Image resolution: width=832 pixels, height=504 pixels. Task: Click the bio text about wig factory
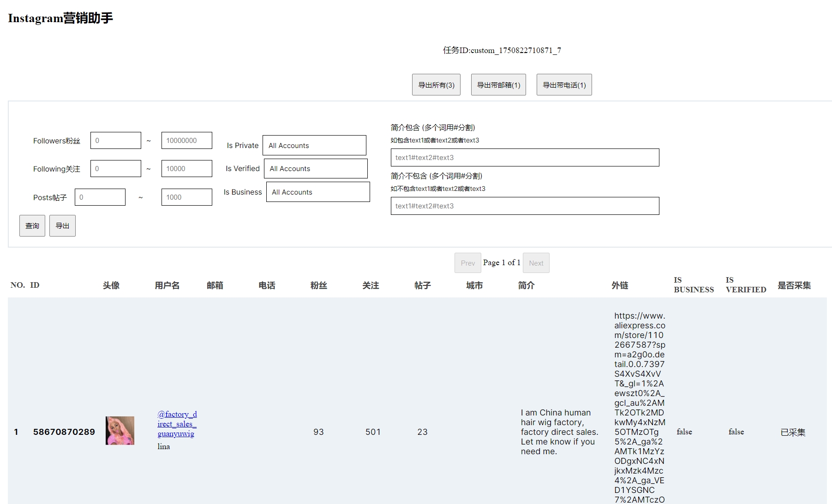[x=559, y=432]
